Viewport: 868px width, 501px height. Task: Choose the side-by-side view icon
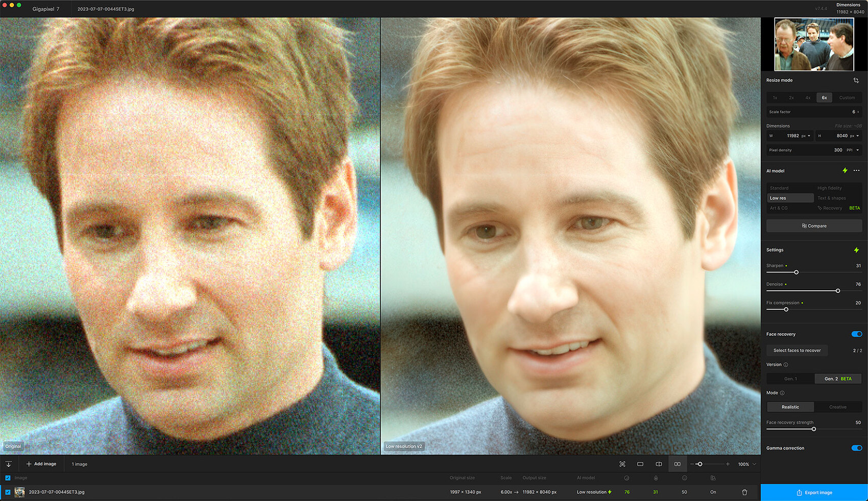677,464
